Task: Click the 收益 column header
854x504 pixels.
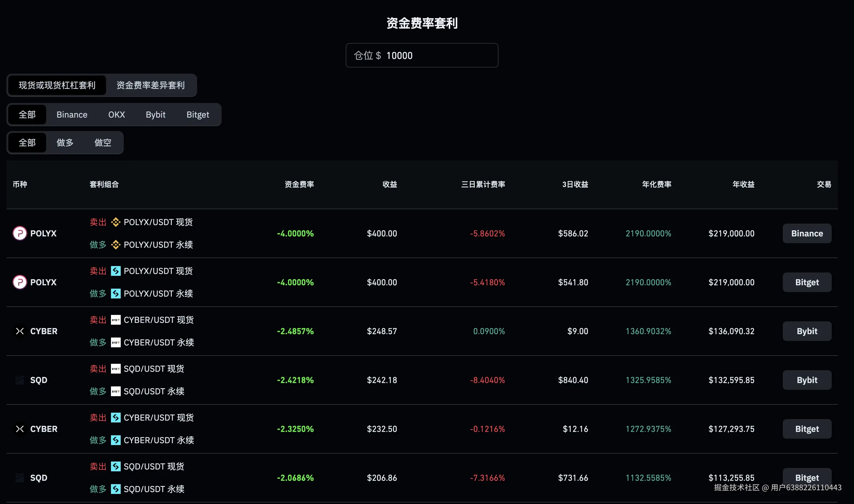Action: click(390, 184)
